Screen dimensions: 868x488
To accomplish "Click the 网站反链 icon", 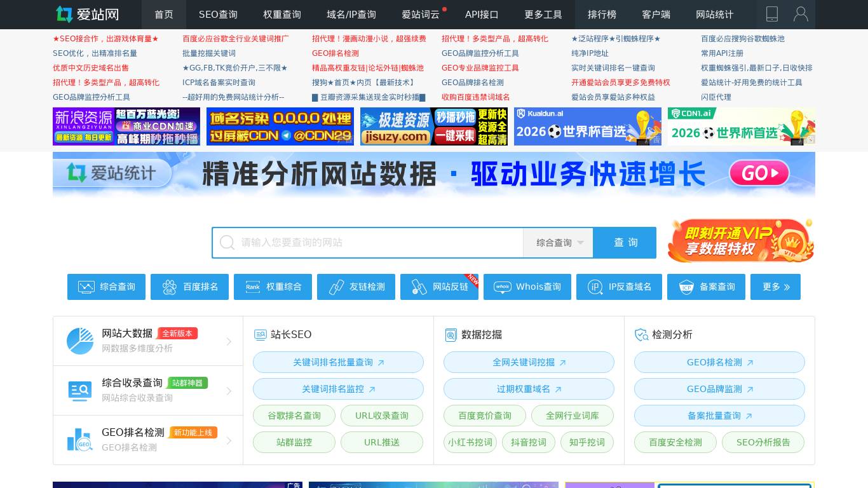I will (419, 287).
